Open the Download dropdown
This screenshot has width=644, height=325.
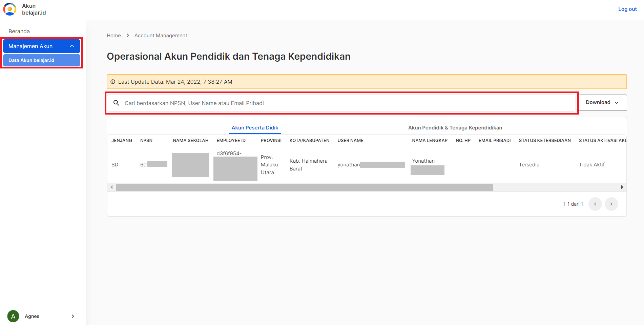[x=602, y=102]
